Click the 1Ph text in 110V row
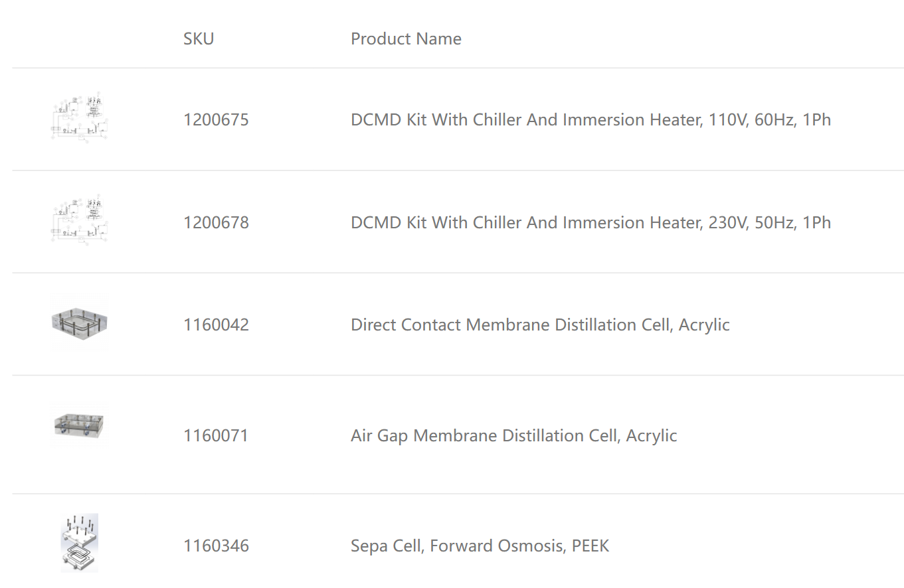904x588 pixels. pyautogui.click(x=817, y=120)
